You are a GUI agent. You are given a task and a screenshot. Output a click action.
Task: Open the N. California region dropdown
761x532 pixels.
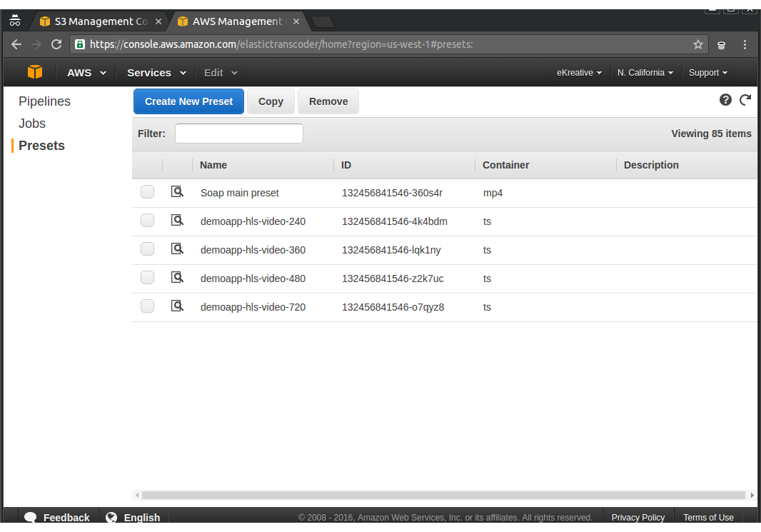coord(645,73)
